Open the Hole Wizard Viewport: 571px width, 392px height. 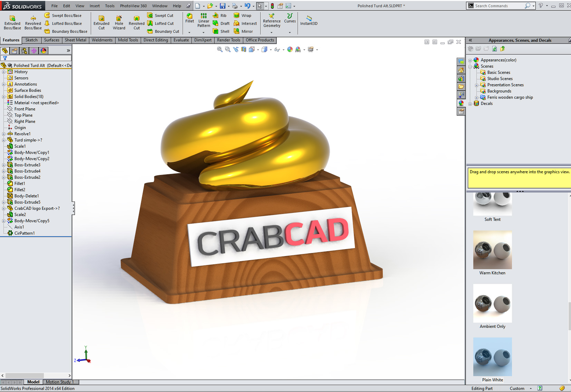[x=119, y=23]
